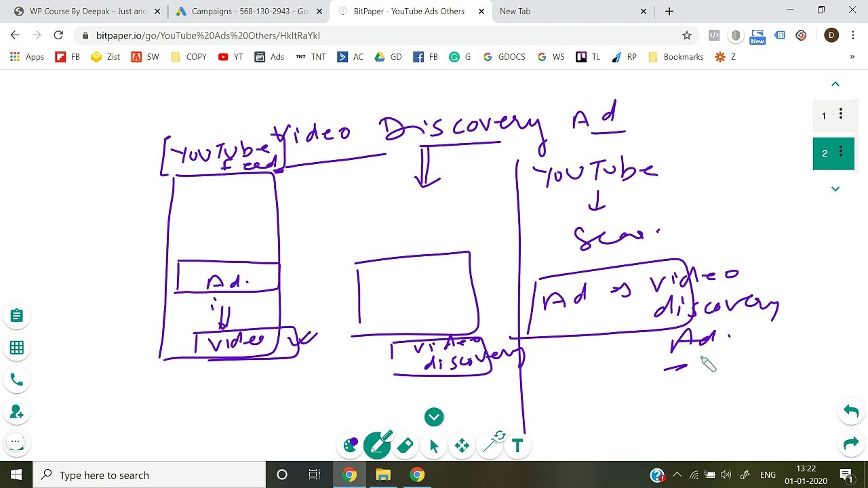Open the Bookmarks folder
Image resolution: width=868 pixels, height=488 pixels.
676,57
